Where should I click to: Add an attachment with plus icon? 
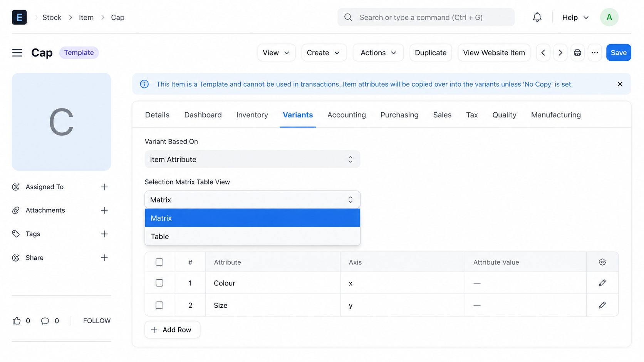[x=104, y=210]
